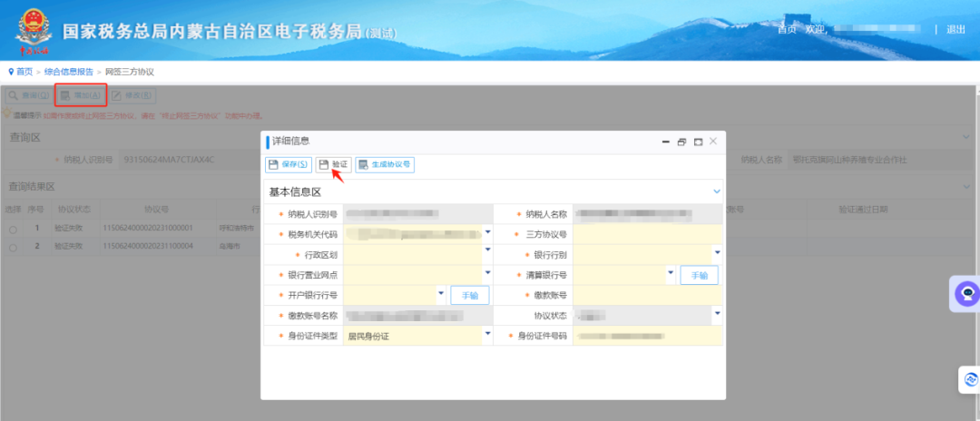Collapse the 查询区 section chevron
Screen dimensions: 980x421
pyautogui.click(x=967, y=137)
